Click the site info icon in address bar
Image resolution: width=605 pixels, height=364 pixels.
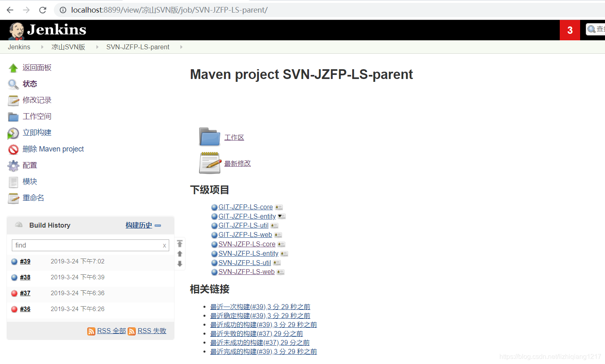pyautogui.click(x=63, y=10)
